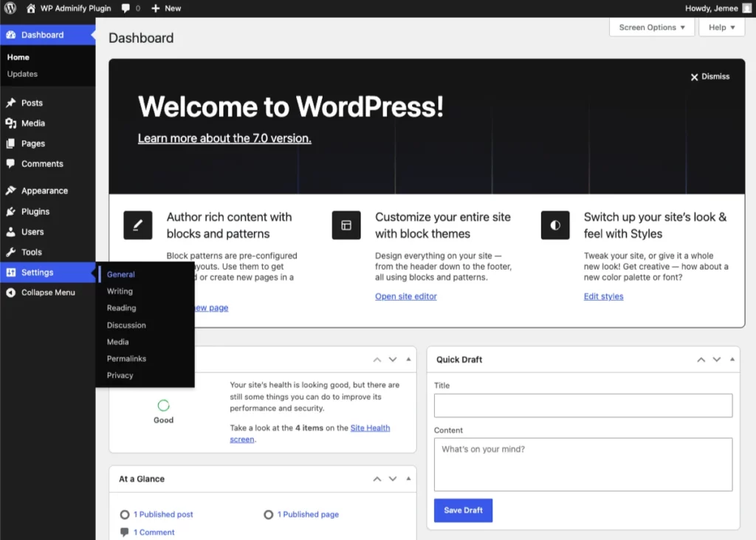This screenshot has width=756, height=540.
Task: Click the Save Draft button
Action: (463, 510)
